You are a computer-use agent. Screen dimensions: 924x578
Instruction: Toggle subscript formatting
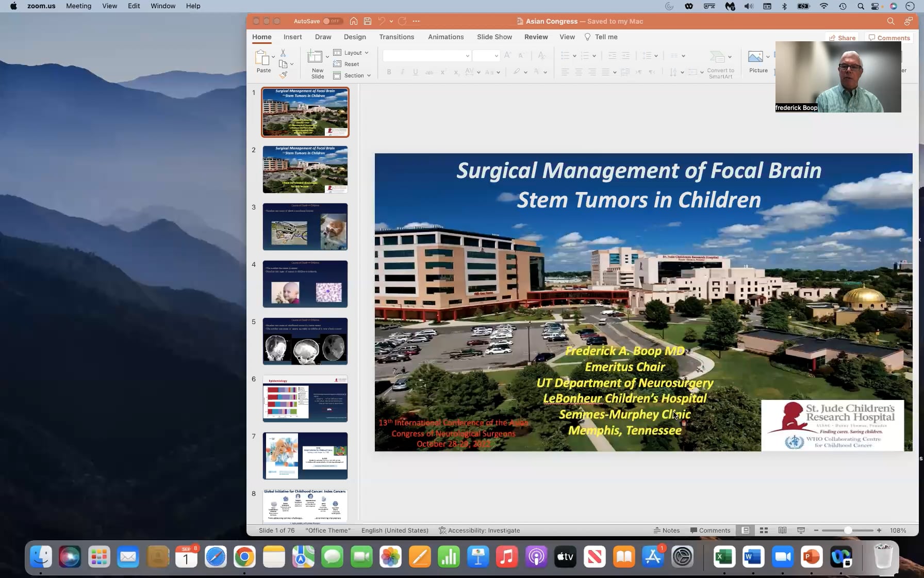click(x=456, y=72)
